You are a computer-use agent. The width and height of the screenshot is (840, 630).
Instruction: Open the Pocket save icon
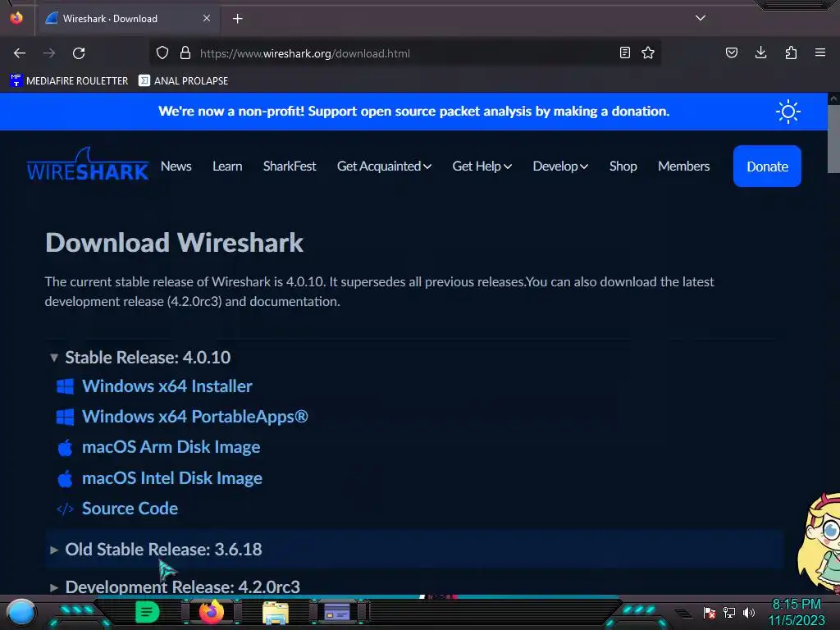pos(732,52)
